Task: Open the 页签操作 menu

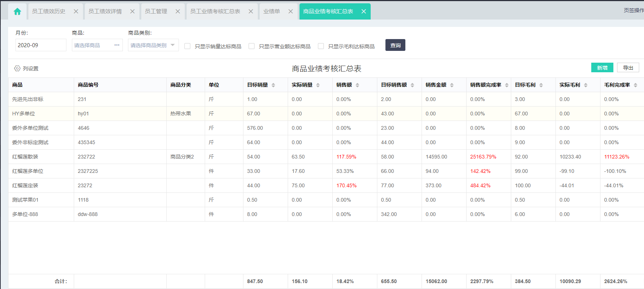Action: [x=634, y=10]
